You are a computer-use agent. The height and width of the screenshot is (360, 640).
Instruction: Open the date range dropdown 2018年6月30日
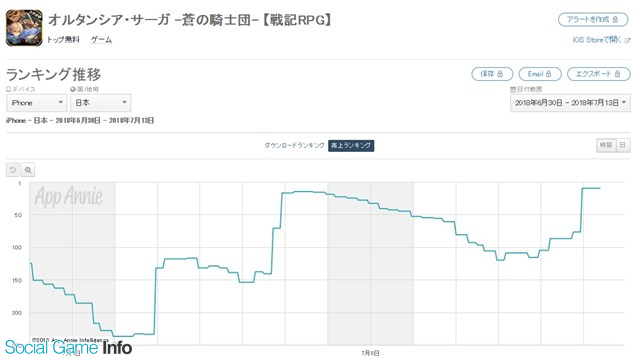point(570,103)
